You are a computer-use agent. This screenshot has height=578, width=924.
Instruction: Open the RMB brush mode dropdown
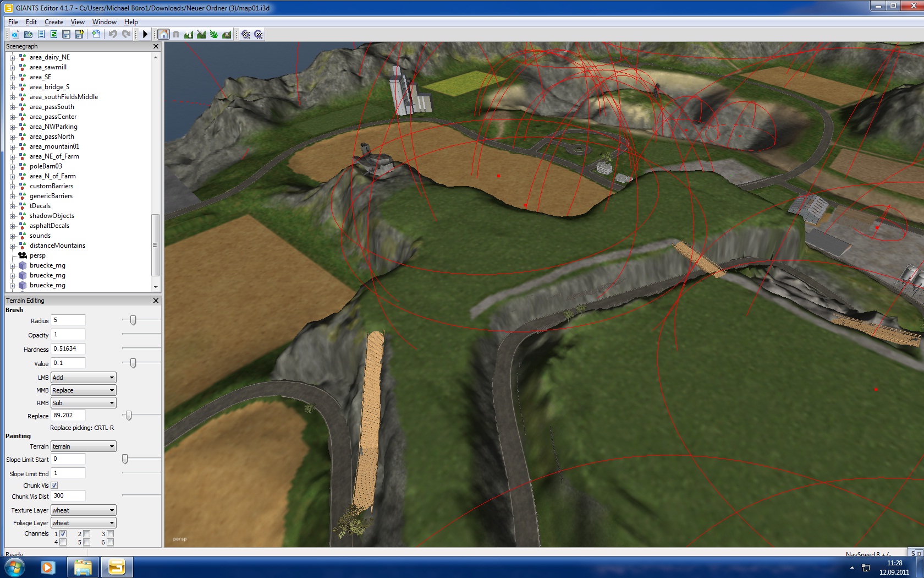(84, 403)
